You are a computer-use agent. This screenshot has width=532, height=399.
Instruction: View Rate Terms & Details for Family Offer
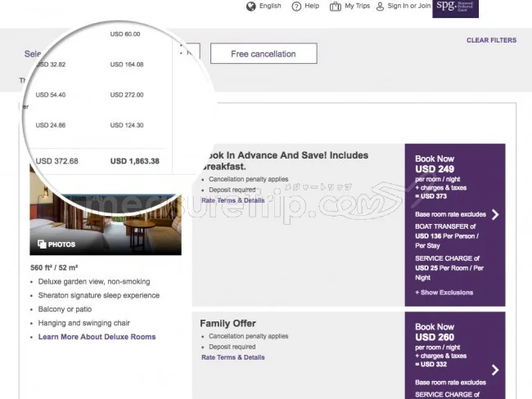pos(233,357)
